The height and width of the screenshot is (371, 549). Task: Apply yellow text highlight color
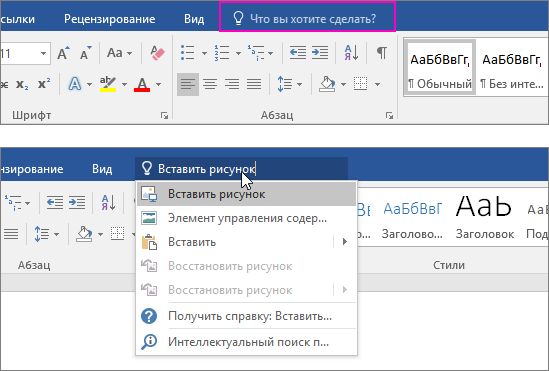[x=108, y=84]
